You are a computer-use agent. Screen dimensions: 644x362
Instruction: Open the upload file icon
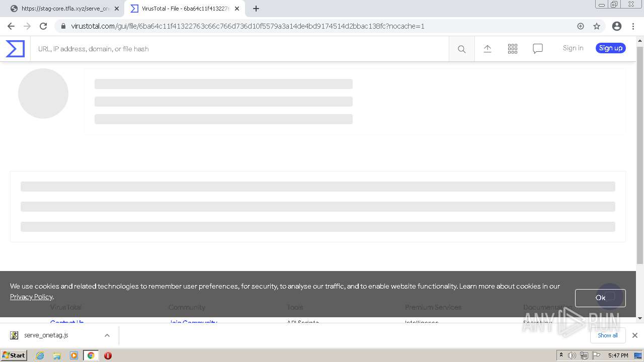[x=488, y=49]
